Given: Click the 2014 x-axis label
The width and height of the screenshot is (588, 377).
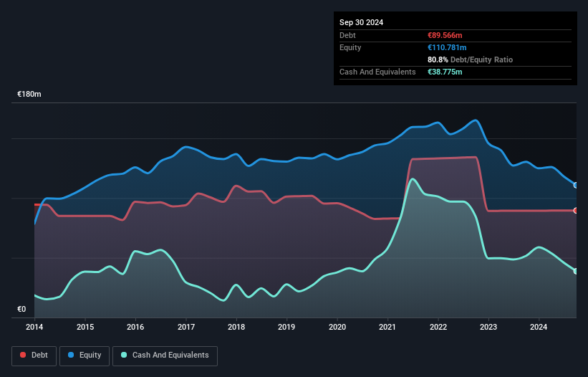Looking at the screenshot, I should point(34,327).
